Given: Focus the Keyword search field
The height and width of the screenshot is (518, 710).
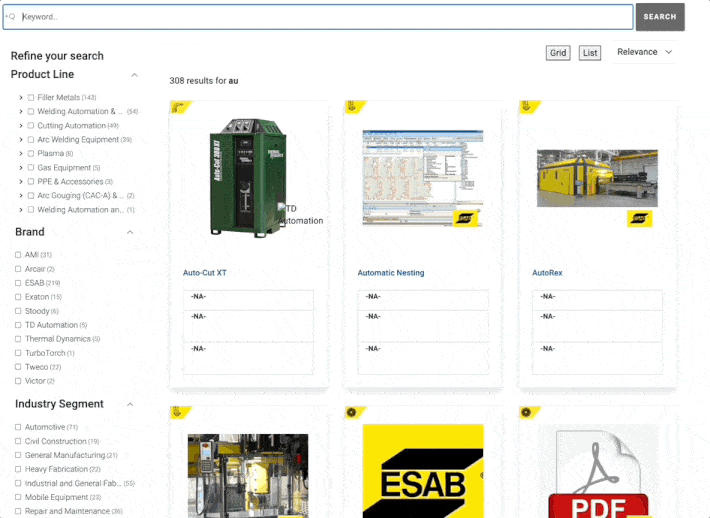Looking at the screenshot, I should pos(318,17).
